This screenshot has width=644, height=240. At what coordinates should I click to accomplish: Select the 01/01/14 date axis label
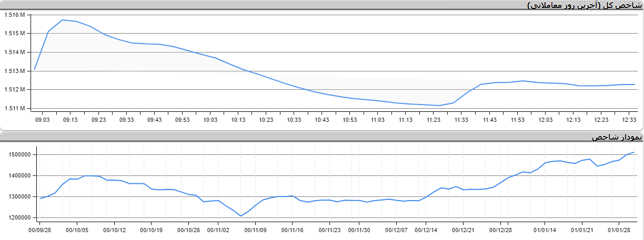tap(545, 229)
